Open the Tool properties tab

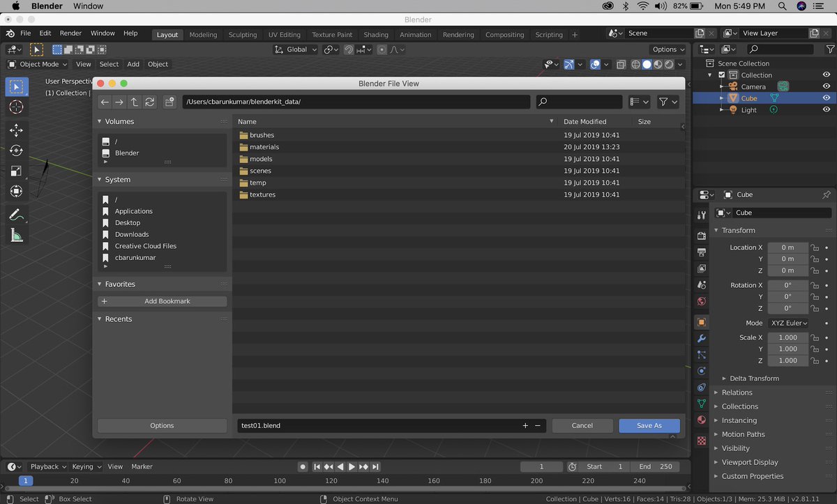pyautogui.click(x=702, y=216)
